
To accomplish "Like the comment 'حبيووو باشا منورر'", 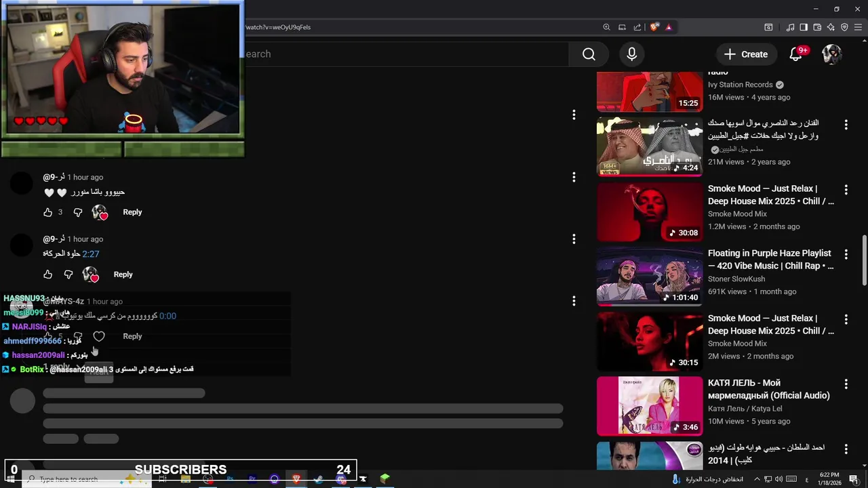I will pos(48,212).
